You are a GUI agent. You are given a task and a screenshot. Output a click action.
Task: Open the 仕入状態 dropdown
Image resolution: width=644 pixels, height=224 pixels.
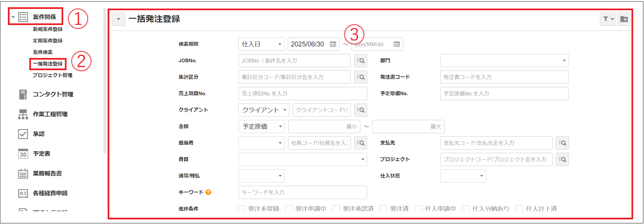pos(463,176)
